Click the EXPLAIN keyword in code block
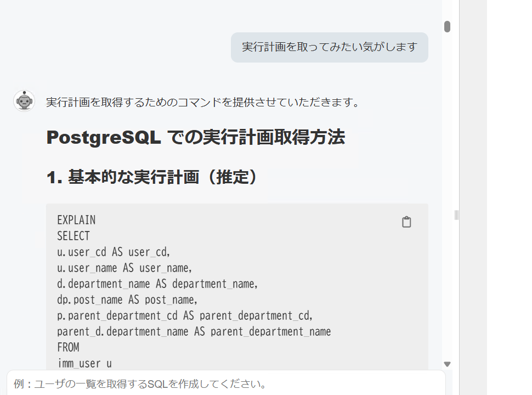 [76, 221]
